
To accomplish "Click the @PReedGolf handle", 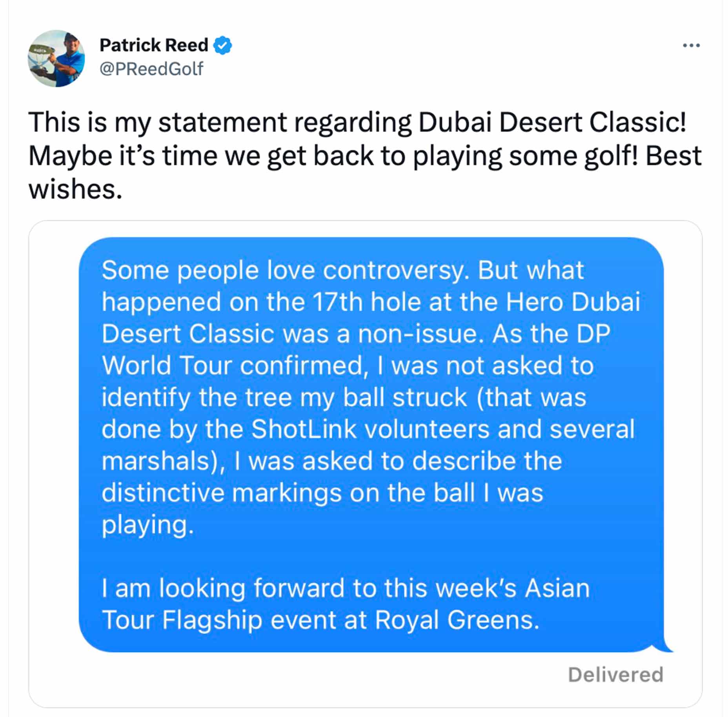I will pos(151,69).
